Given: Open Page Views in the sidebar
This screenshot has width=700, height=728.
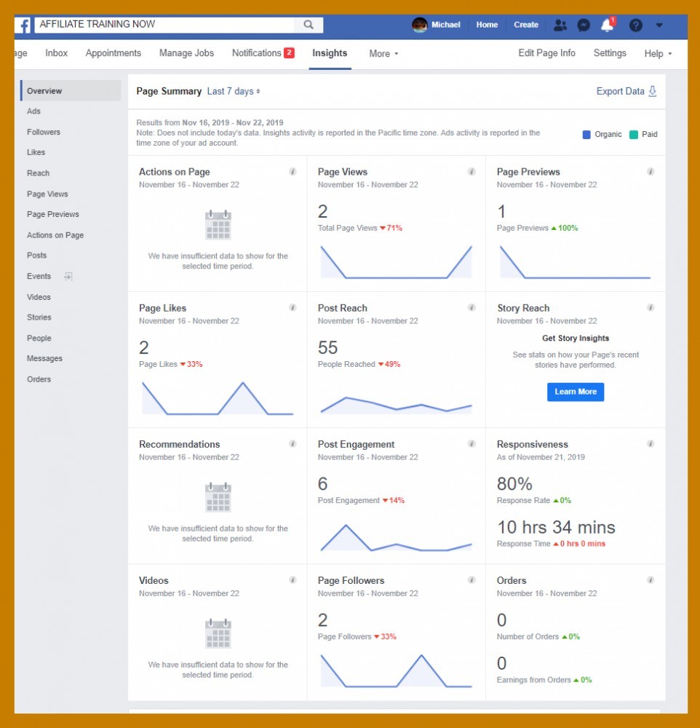Looking at the screenshot, I should 47,194.
